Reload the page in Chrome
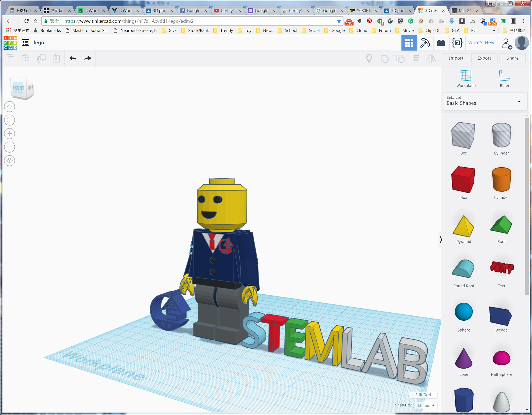The height and width of the screenshot is (415, 532). pyautogui.click(x=27, y=21)
